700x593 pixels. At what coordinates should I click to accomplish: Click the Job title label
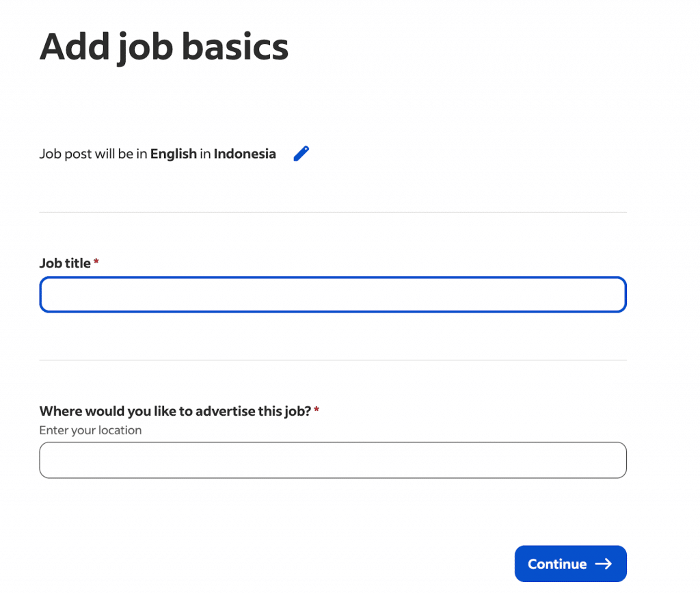(64, 263)
